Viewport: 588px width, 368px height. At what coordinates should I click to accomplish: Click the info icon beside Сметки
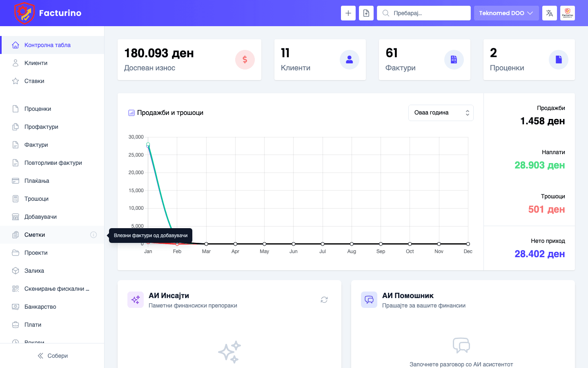point(94,235)
